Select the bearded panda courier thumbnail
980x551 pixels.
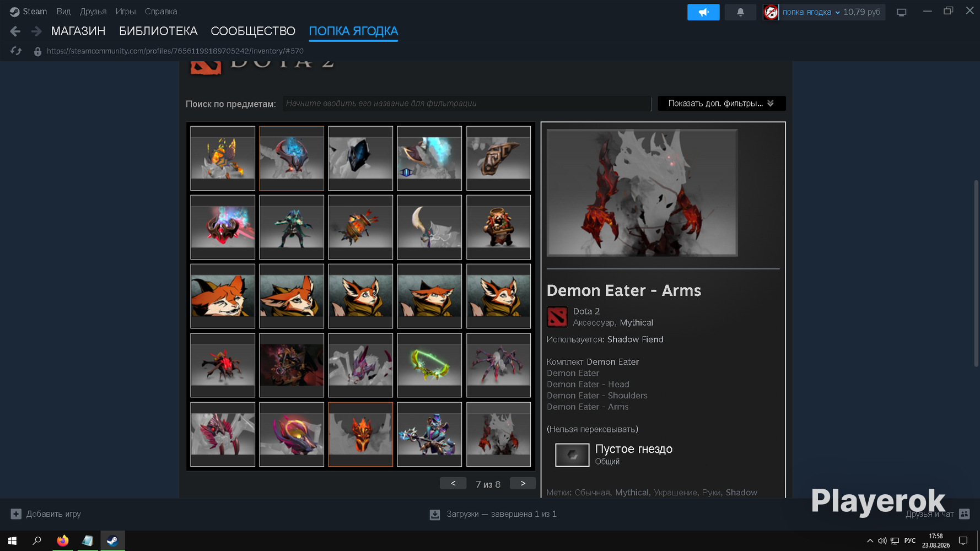coord(498,228)
